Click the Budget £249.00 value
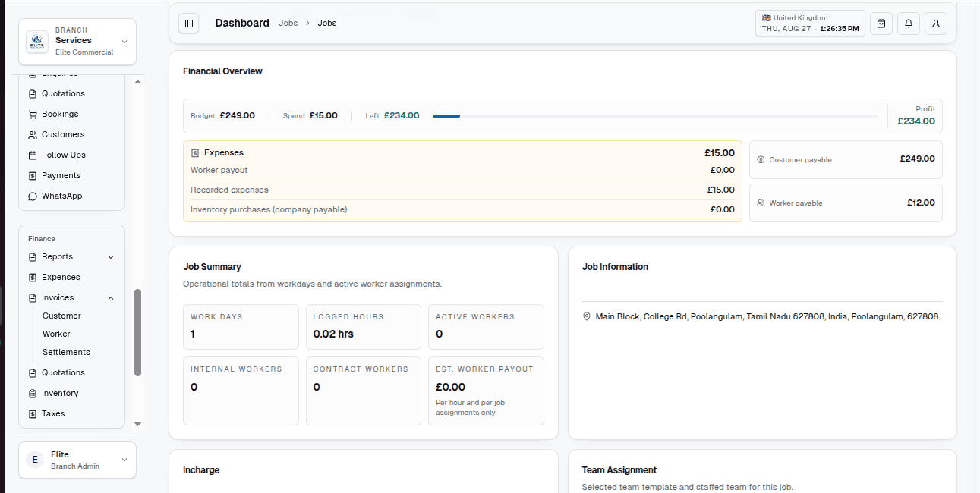Screen dimensions: 980x493 click(x=238, y=116)
